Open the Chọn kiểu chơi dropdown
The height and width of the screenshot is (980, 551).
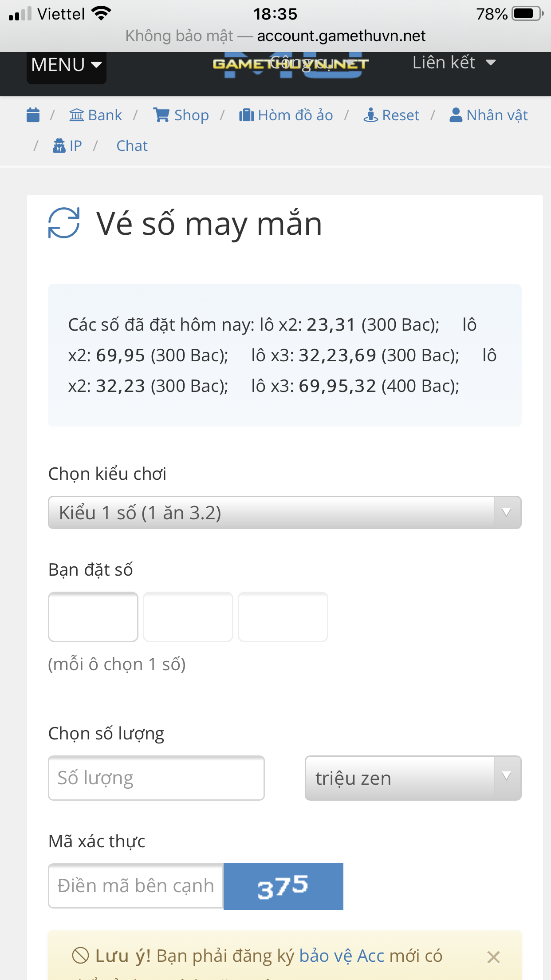(x=284, y=513)
